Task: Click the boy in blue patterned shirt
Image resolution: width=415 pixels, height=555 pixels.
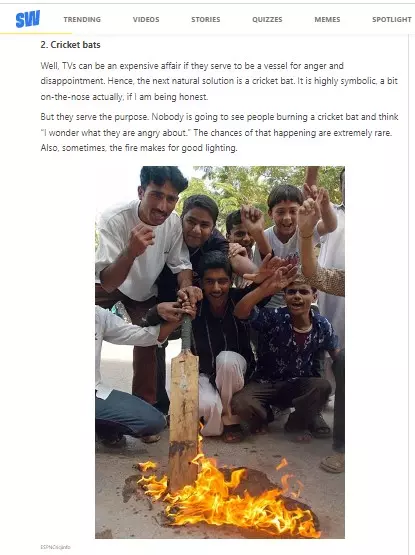Action: click(x=290, y=350)
